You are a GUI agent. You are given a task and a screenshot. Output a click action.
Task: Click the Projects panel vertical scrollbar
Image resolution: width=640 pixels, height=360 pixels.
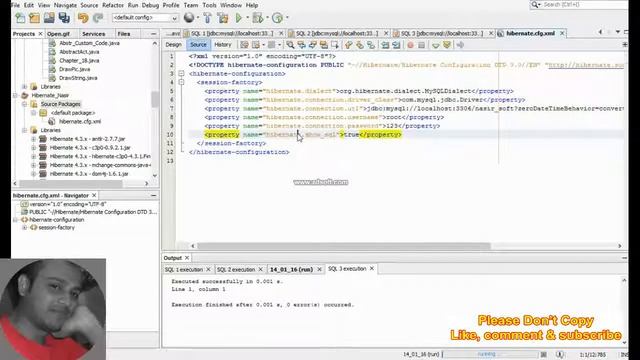155,99
